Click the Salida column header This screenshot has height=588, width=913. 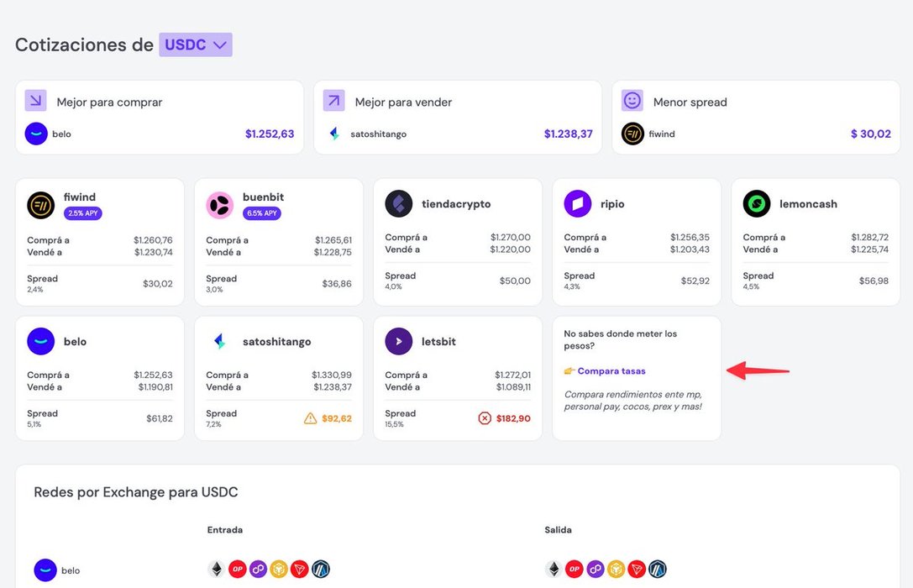pos(558,530)
